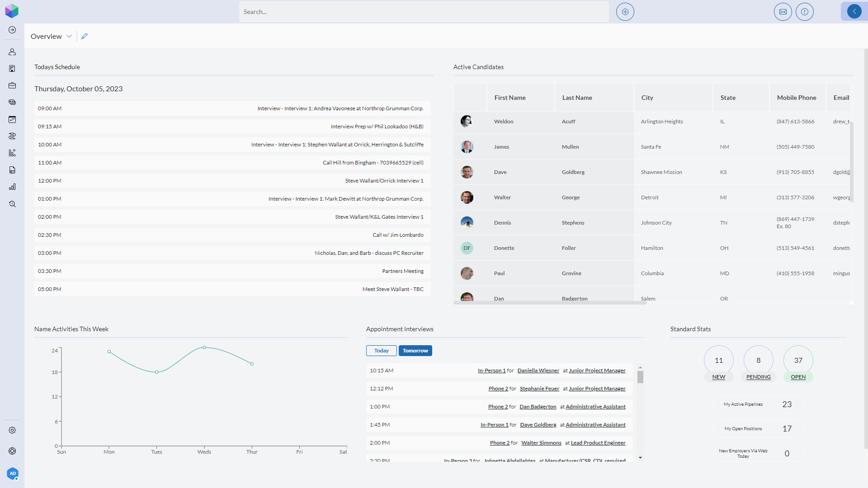Open the people/candidates sidebar icon
Viewport: 868px width, 488px height.
(x=12, y=52)
